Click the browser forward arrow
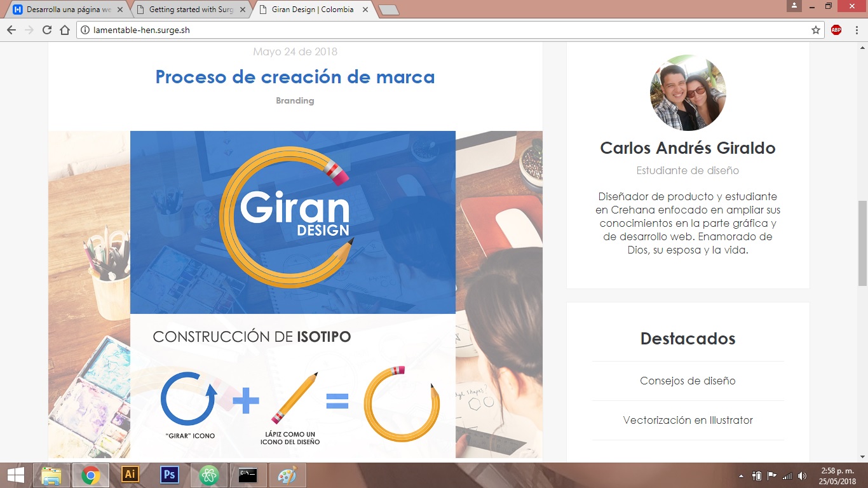This screenshot has width=868, height=488. [29, 30]
